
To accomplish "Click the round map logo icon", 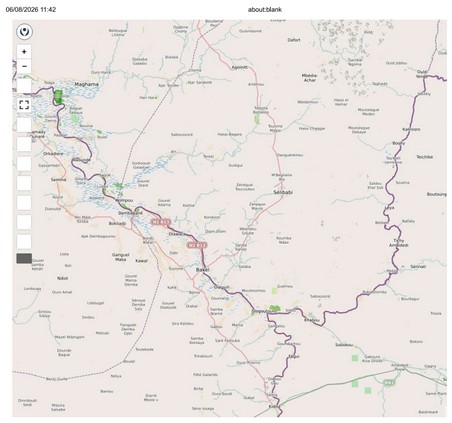I will tap(24, 32).
